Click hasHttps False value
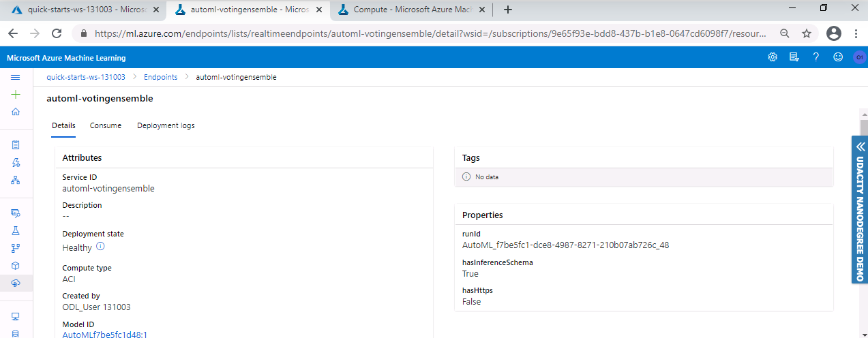This screenshot has width=868, height=338. (x=472, y=302)
